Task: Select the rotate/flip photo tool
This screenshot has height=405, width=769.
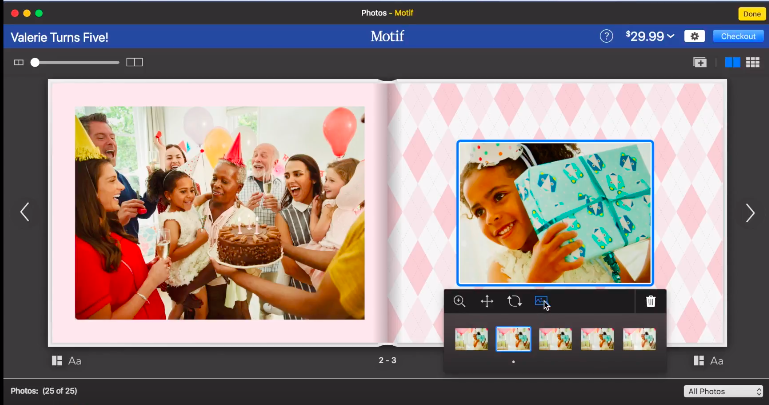Action: [514, 301]
